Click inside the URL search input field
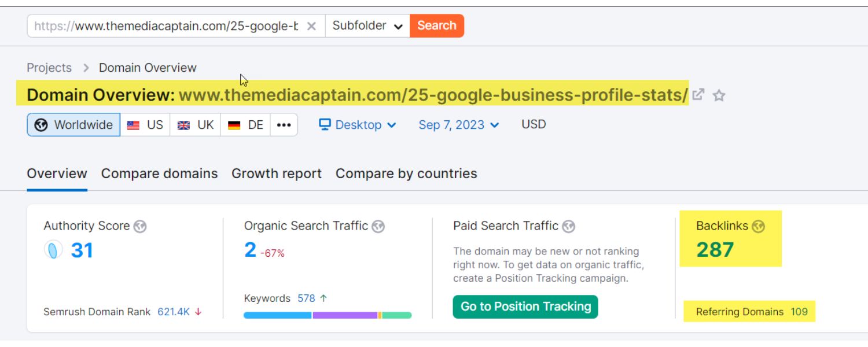868x347 pixels. click(162, 25)
